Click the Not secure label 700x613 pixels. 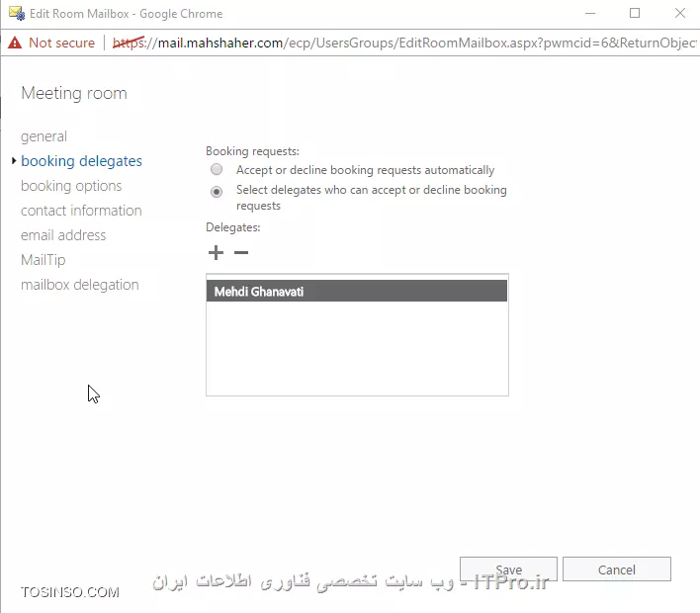click(x=61, y=43)
